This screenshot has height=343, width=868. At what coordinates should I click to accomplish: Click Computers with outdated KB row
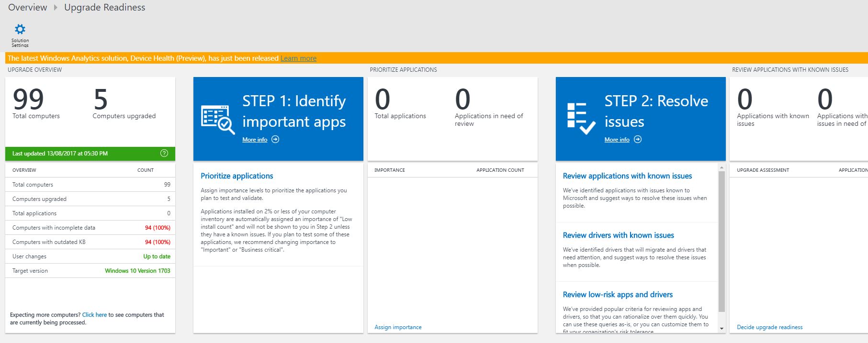coord(90,242)
